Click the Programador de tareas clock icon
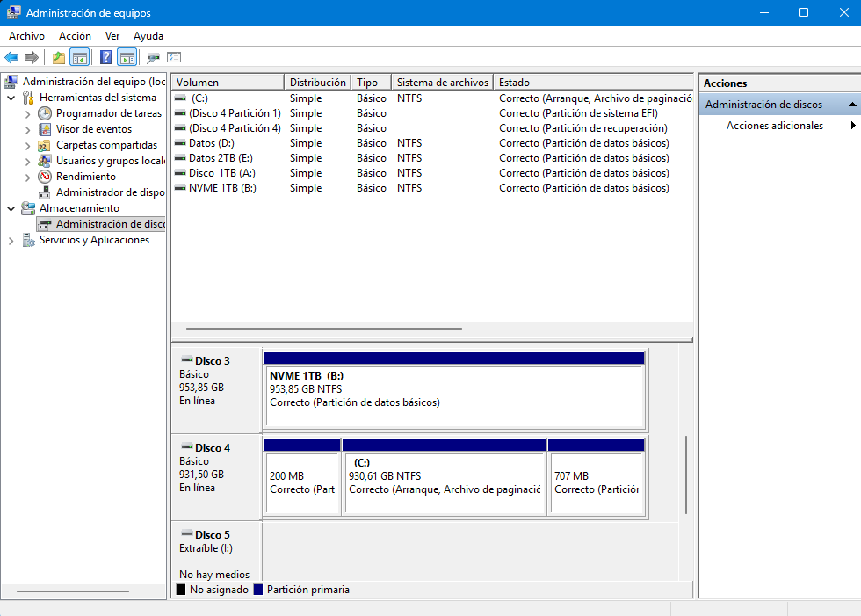This screenshot has height=616, width=861. coord(45,113)
